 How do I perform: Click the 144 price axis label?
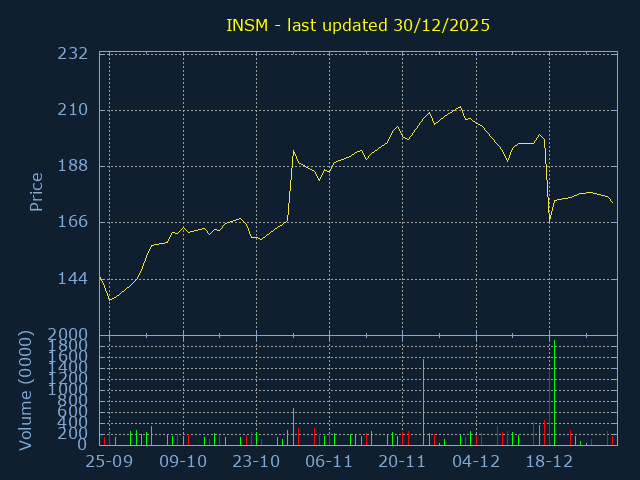click(73, 279)
